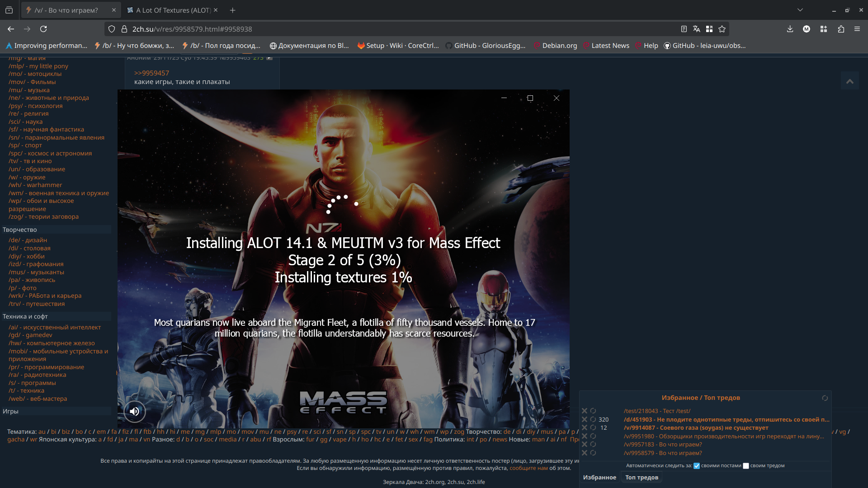Open the page translation icon
This screenshot has width=868, height=488.
696,29
